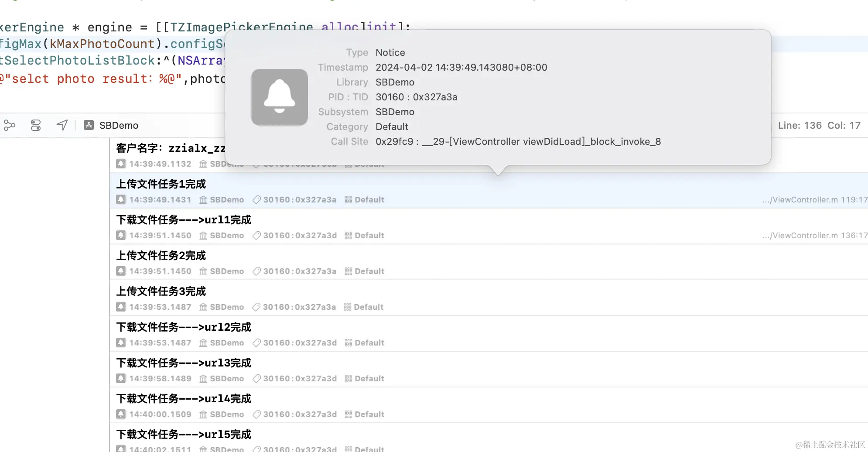This screenshot has width=868, height=452.
Task: Click notice icon beside timestamp 14:39:53.1487 for 上传文件任务3
Action: point(121,307)
